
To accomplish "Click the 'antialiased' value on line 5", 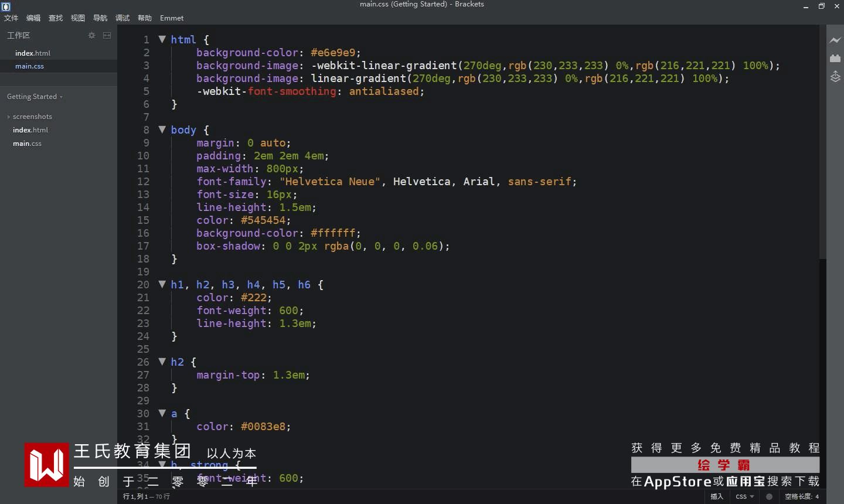I will (x=384, y=91).
